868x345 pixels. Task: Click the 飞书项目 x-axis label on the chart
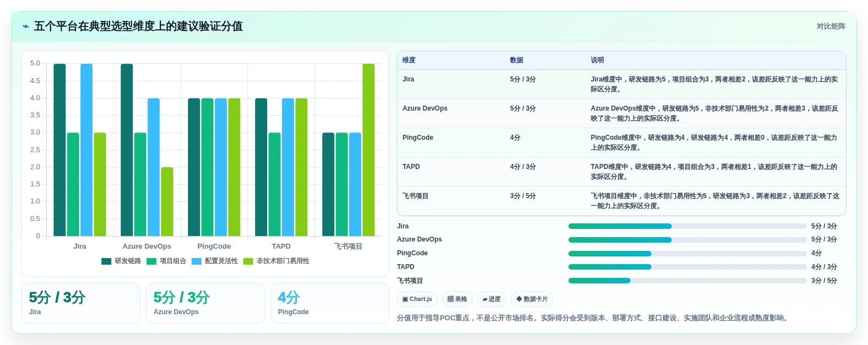pos(348,247)
